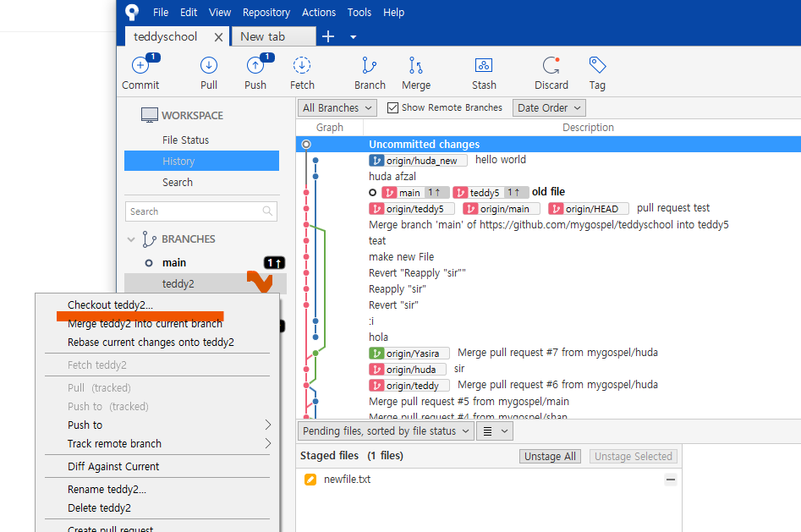Open the Actions menu

(x=319, y=13)
